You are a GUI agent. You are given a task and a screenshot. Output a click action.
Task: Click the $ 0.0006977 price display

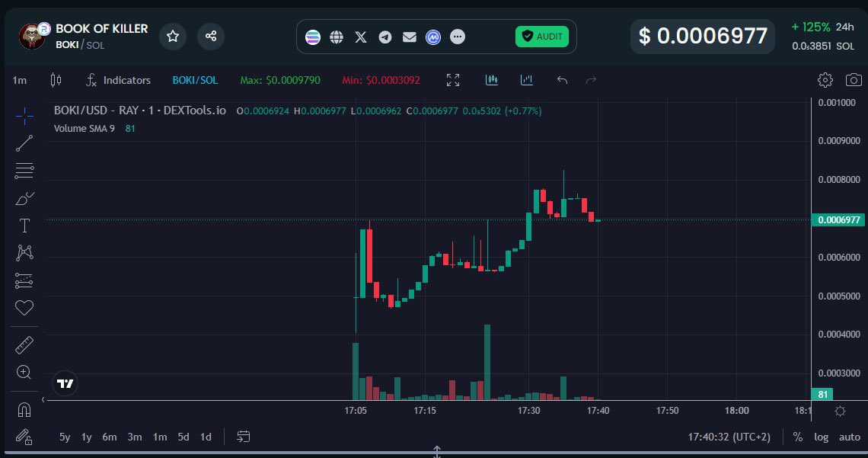[x=703, y=37]
